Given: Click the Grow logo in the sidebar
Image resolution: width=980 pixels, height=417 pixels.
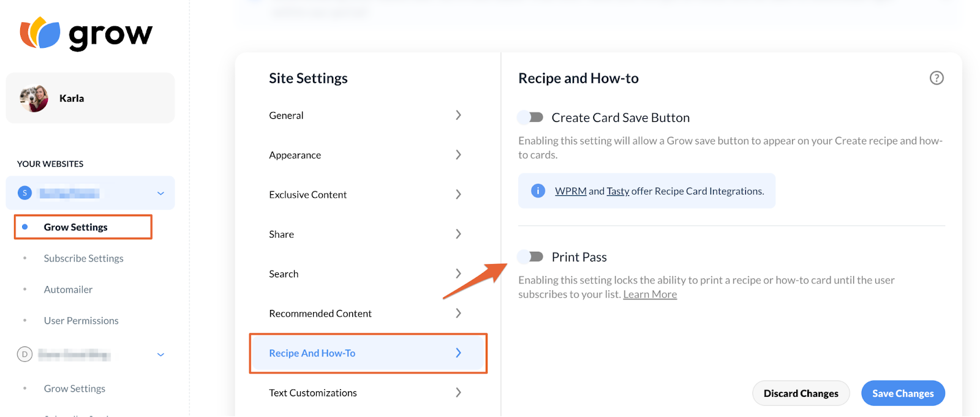Looking at the screenshot, I should tap(86, 34).
